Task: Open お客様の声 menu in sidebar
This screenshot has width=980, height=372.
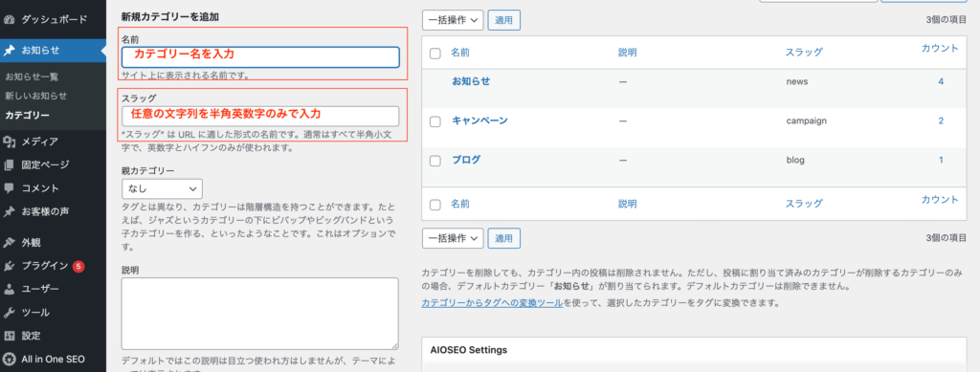Action: point(45,211)
